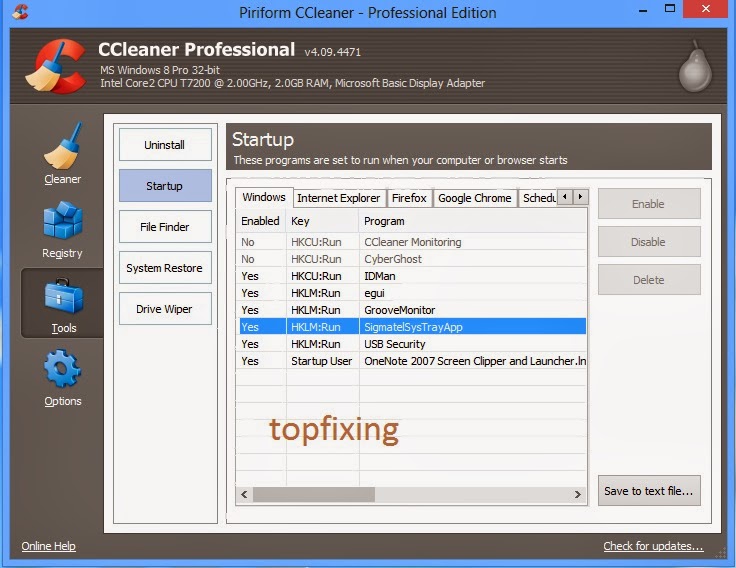Select the Startup tool button
The width and height of the screenshot is (736, 568).
(165, 185)
